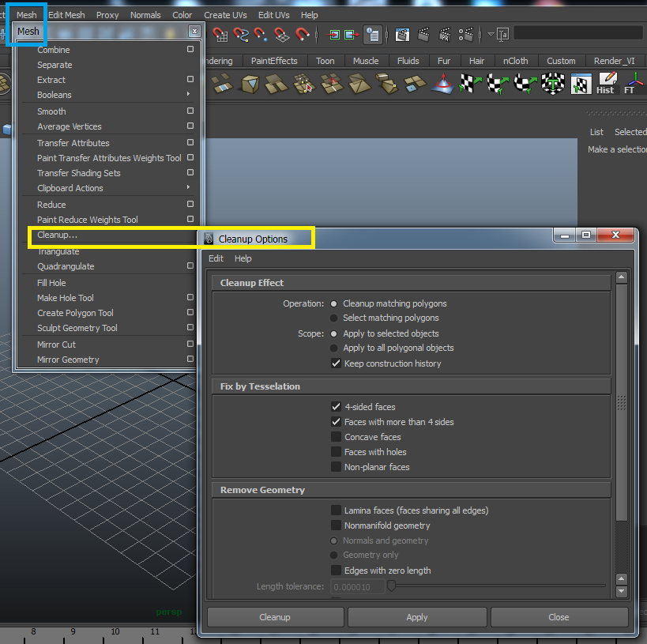
Task: Open the option box next to Smooth
Action: pyautogui.click(x=190, y=111)
